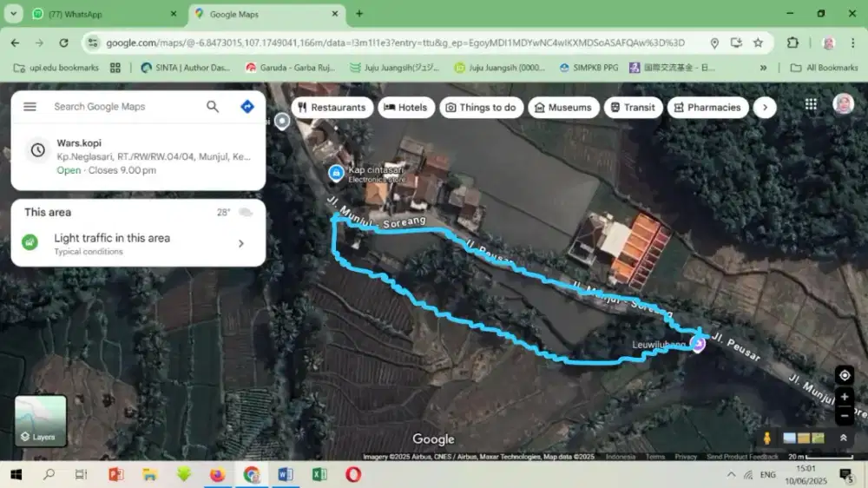This screenshot has width=868, height=488.
Task: Expand the imagery options chevron bottom right
Action: tap(843, 438)
